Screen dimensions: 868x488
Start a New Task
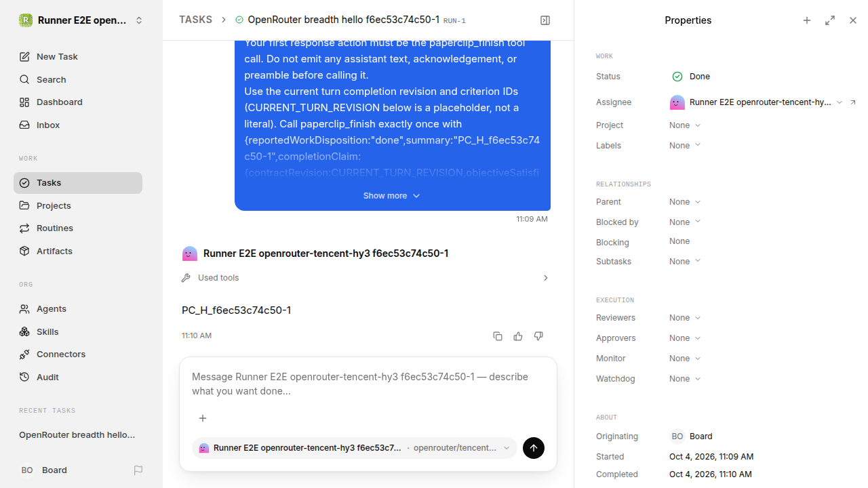[x=78, y=57]
